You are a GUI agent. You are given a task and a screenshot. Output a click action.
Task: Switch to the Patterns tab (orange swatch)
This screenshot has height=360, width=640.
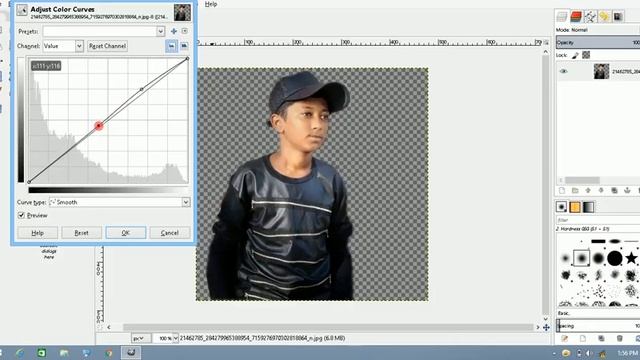pos(575,207)
